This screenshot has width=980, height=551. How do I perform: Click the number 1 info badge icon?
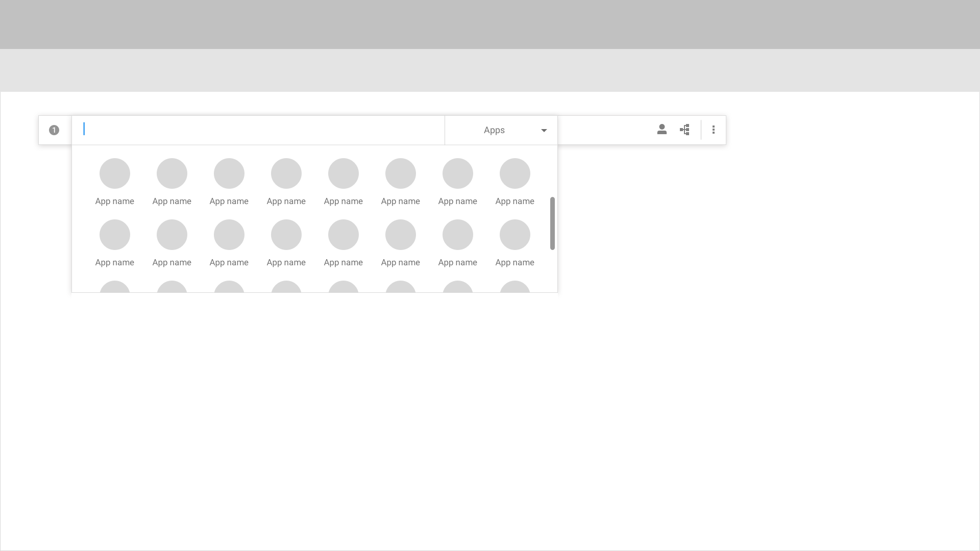pos(54,130)
